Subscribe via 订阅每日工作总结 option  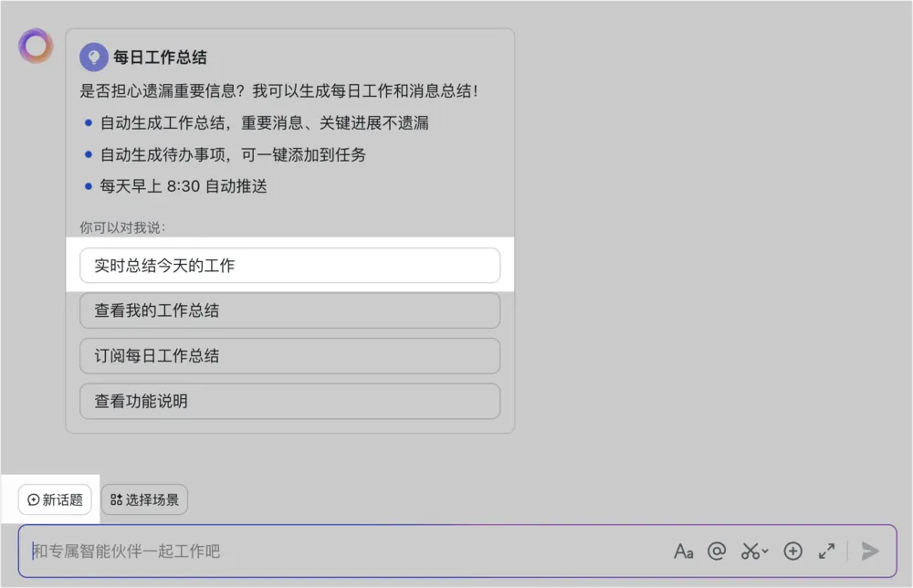289,356
